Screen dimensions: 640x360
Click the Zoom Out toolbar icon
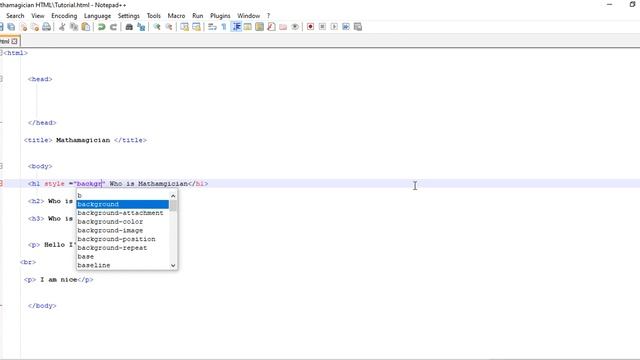[x=169, y=27]
